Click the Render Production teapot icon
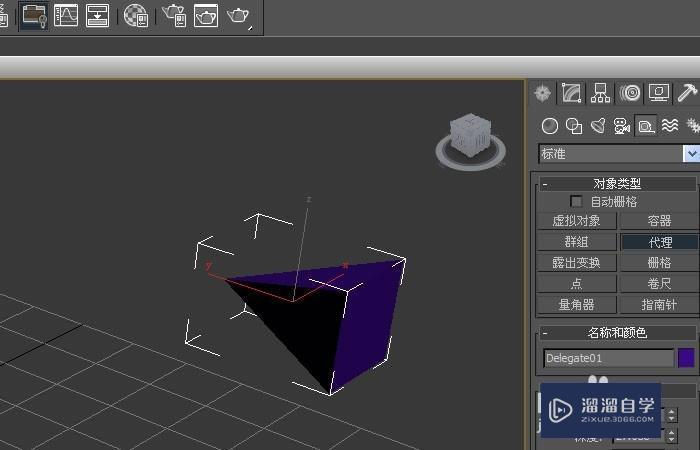 pyautogui.click(x=239, y=16)
